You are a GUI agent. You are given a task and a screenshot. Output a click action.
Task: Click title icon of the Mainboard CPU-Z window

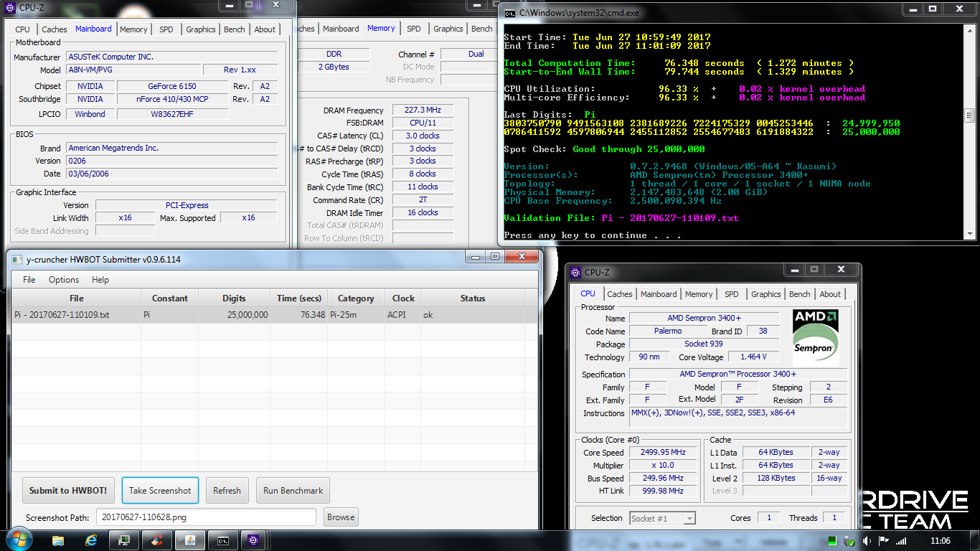pyautogui.click(x=11, y=9)
